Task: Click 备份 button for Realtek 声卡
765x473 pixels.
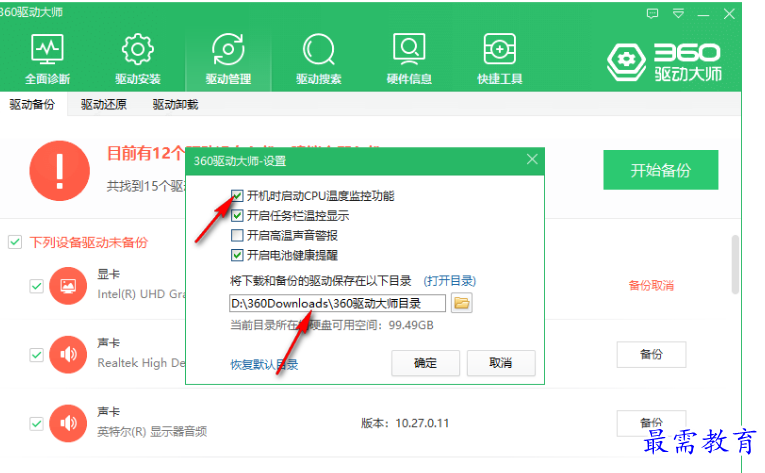Action: coord(651,354)
